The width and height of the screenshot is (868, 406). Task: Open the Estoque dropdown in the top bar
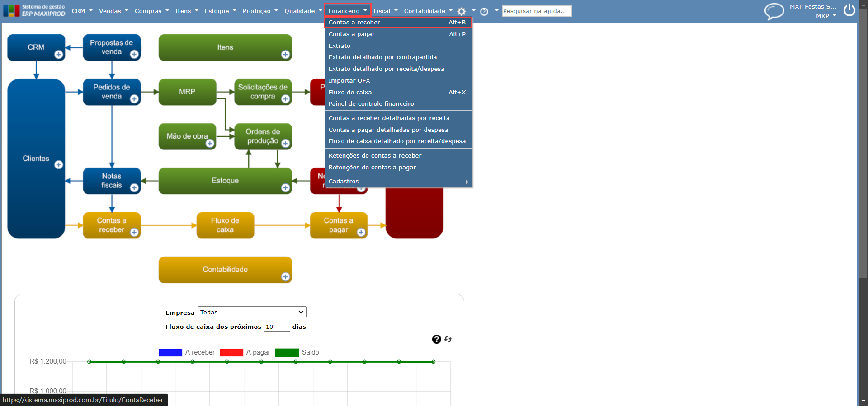pos(221,11)
